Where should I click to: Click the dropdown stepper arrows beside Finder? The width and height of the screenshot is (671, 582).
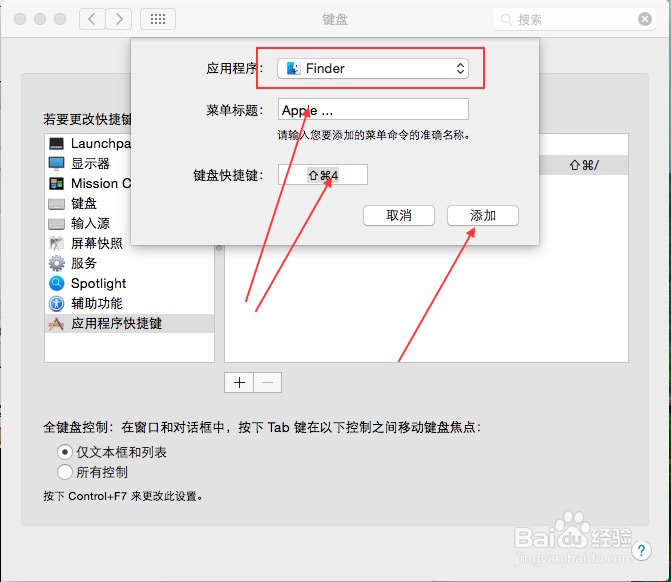tap(460, 68)
